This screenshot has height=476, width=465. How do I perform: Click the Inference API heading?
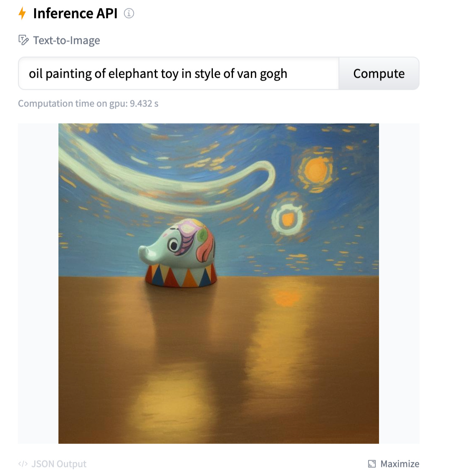[75, 13]
